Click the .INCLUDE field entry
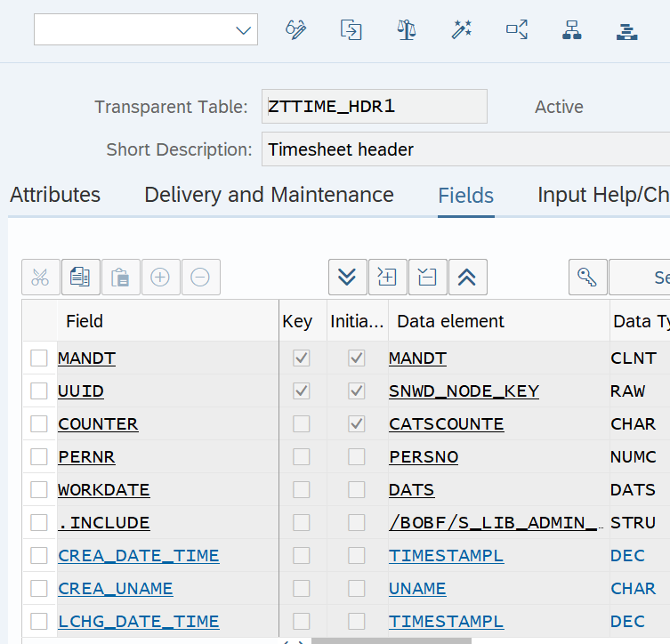Screen dimensions: 670x644 (104, 522)
